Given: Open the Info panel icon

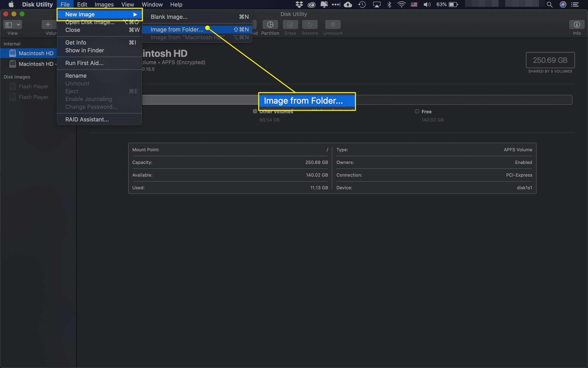Looking at the screenshot, I should (577, 25).
